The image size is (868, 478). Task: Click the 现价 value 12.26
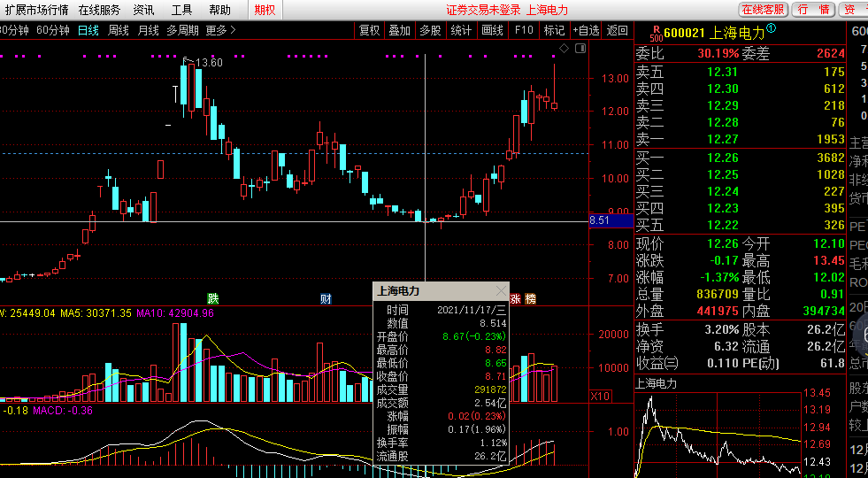point(722,243)
